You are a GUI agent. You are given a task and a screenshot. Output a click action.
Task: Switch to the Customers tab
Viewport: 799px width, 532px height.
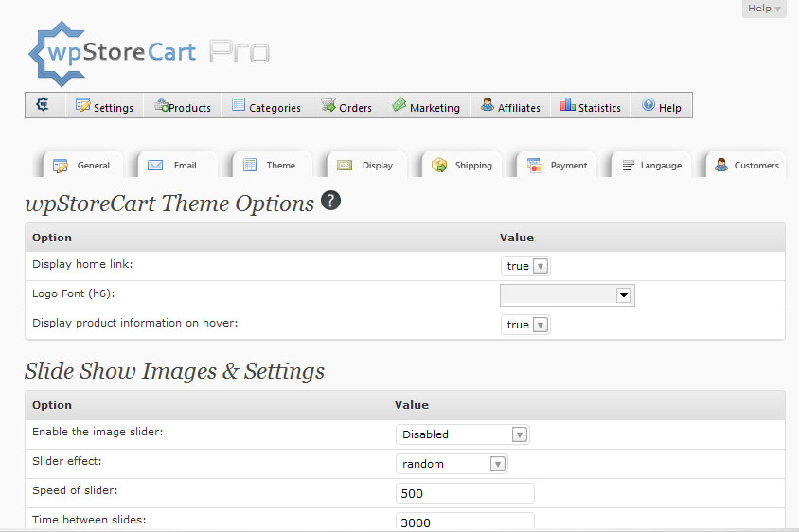coord(745,165)
